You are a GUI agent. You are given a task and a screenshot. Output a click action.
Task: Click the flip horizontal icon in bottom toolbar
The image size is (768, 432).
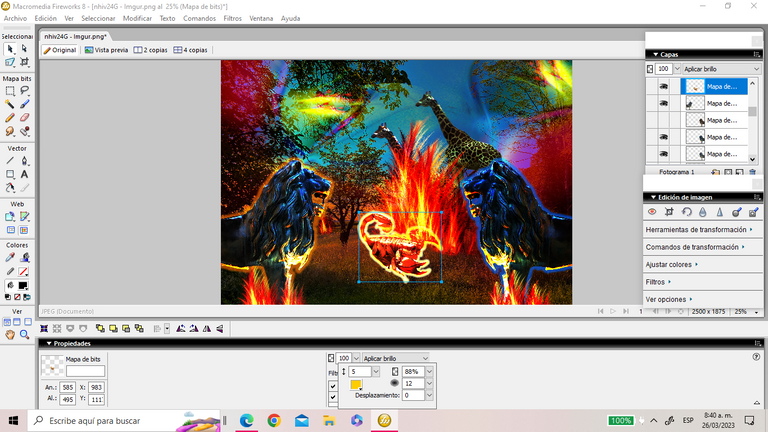(207, 329)
